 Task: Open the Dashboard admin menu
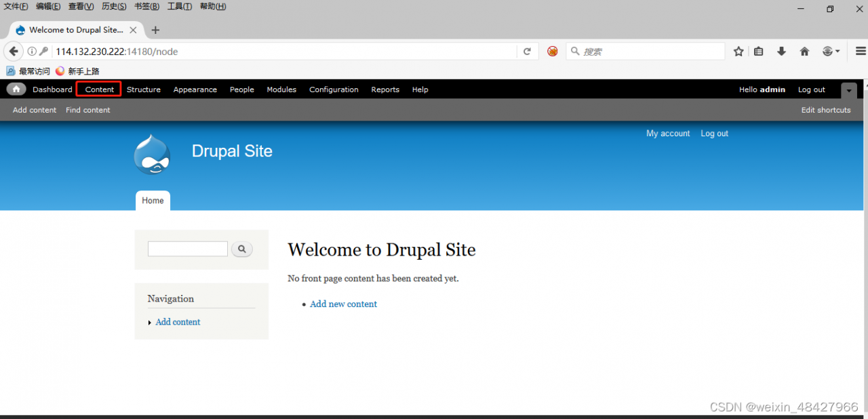point(52,89)
